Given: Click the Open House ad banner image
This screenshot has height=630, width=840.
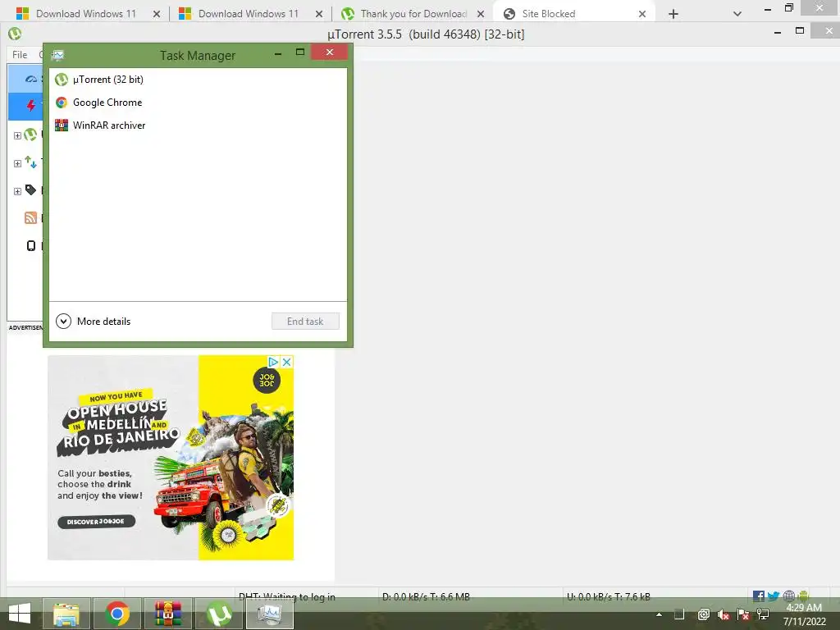Looking at the screenshot, I should coord(171,458).
